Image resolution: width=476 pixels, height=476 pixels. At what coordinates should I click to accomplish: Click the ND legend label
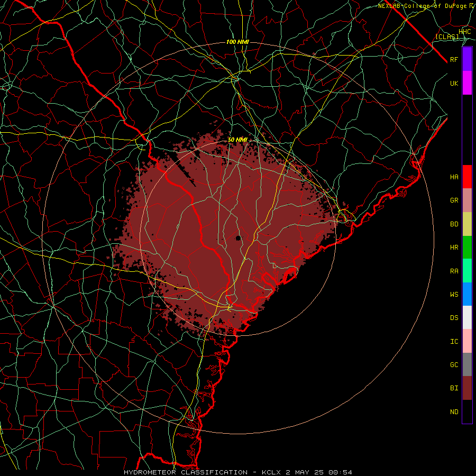pos(454,412)
